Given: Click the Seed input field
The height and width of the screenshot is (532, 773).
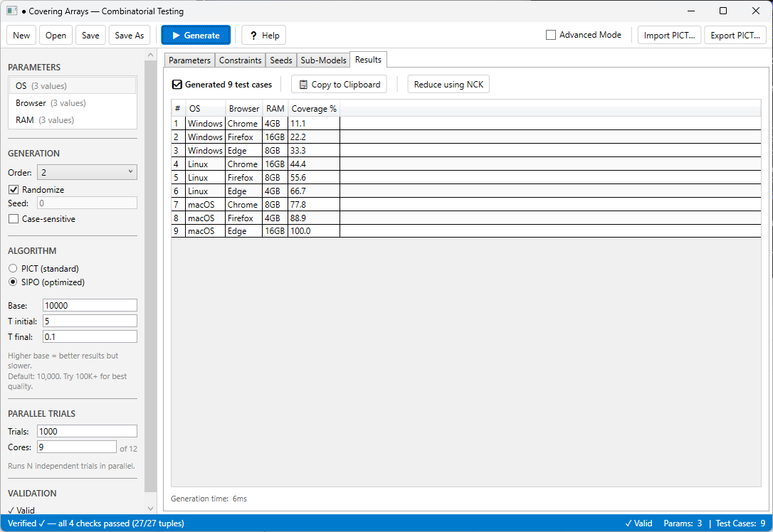Looking at the screenshot, I should pos(86,203).
